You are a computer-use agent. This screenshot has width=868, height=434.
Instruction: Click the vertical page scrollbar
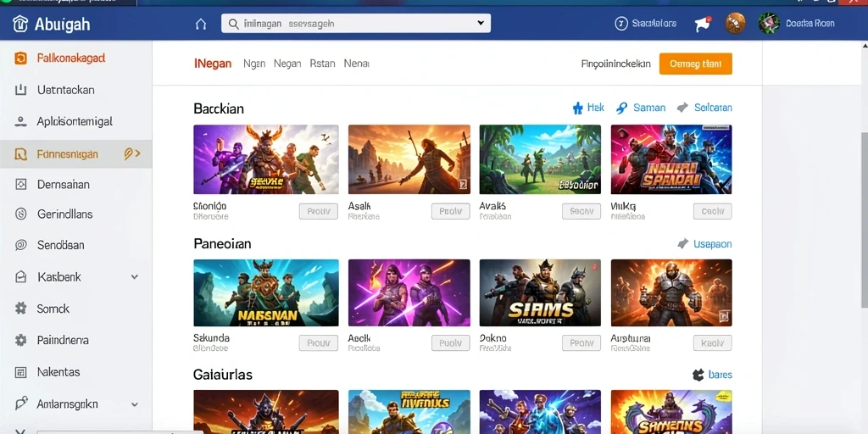pos(864,220)
